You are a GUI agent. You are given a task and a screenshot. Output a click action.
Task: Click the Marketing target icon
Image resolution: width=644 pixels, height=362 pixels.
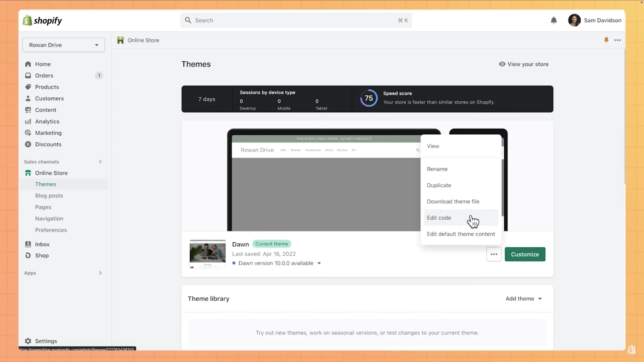pos(28,133)
